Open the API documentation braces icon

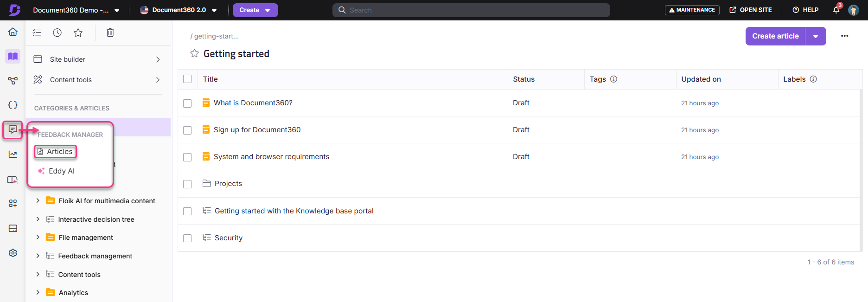[13, 105]
